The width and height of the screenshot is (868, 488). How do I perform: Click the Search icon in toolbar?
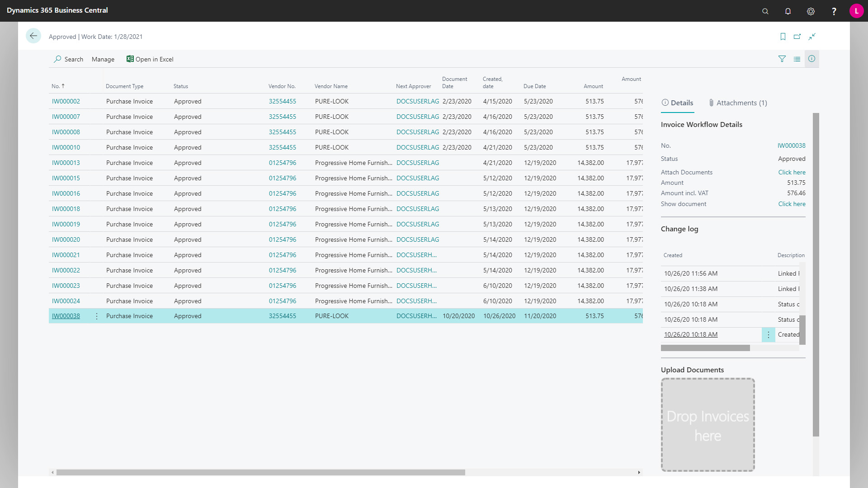click(58, 59)
